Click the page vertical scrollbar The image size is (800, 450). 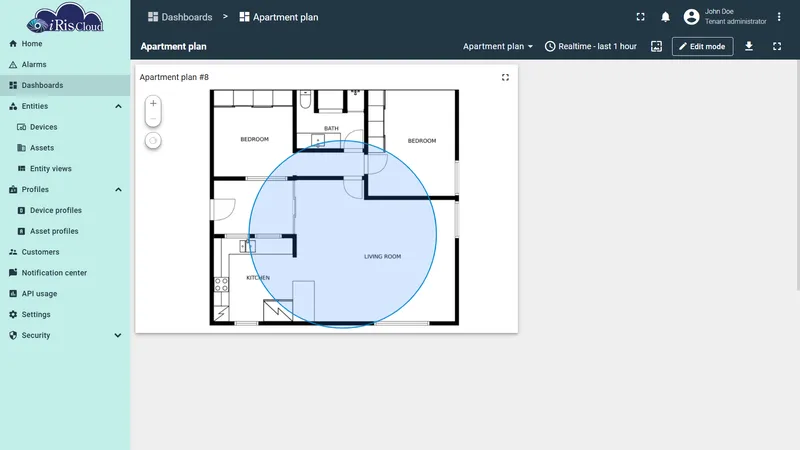coord(798,174)
